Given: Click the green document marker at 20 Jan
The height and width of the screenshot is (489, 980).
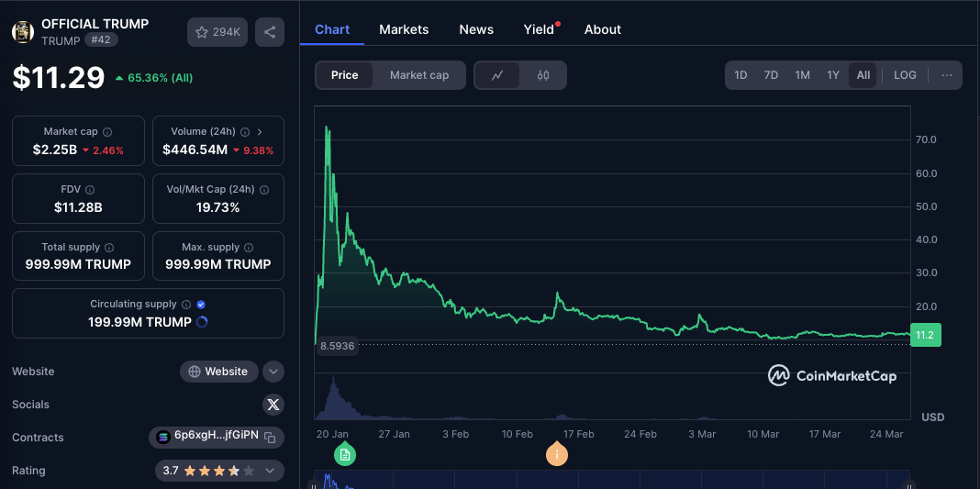Looking at the screenshot, I should pos(344,454).
